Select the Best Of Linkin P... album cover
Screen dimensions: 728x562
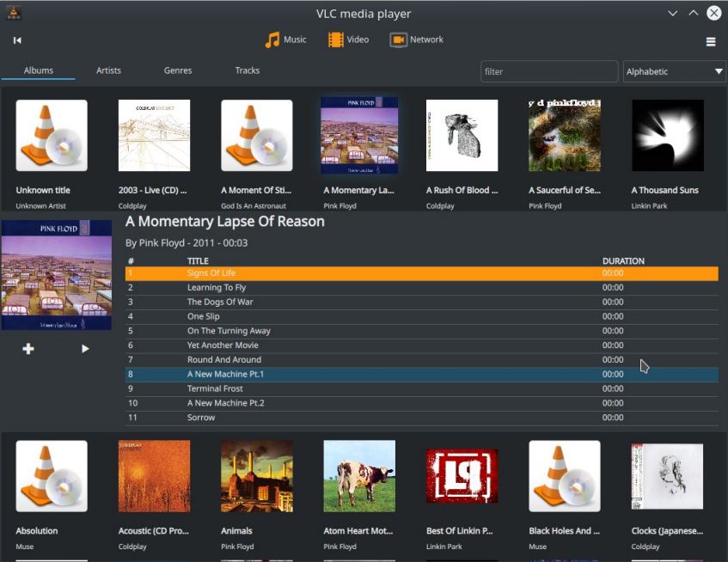[x=462, y=476]
